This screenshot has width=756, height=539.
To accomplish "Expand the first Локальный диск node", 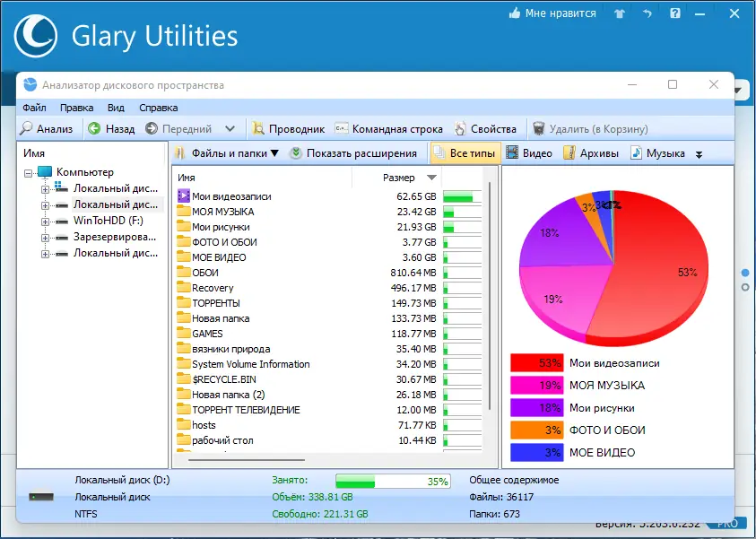I will click(x=45, y=189).
